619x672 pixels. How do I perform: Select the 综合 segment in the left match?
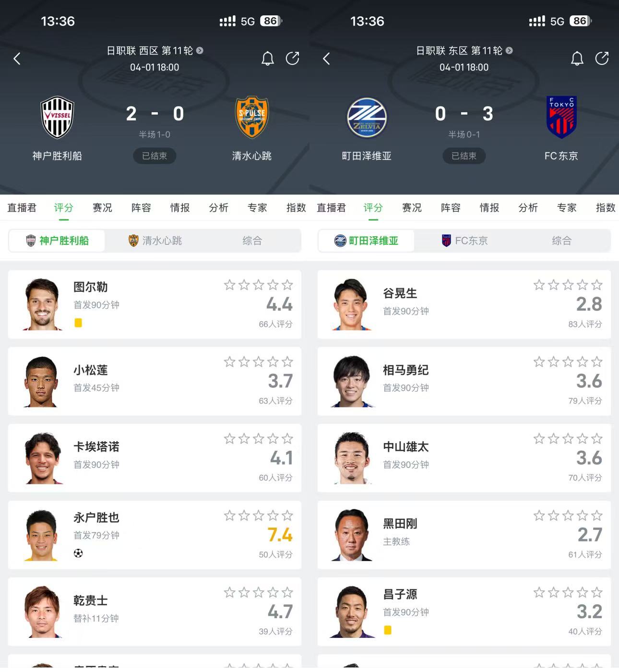pyautogui.click(x=252, y=240)
